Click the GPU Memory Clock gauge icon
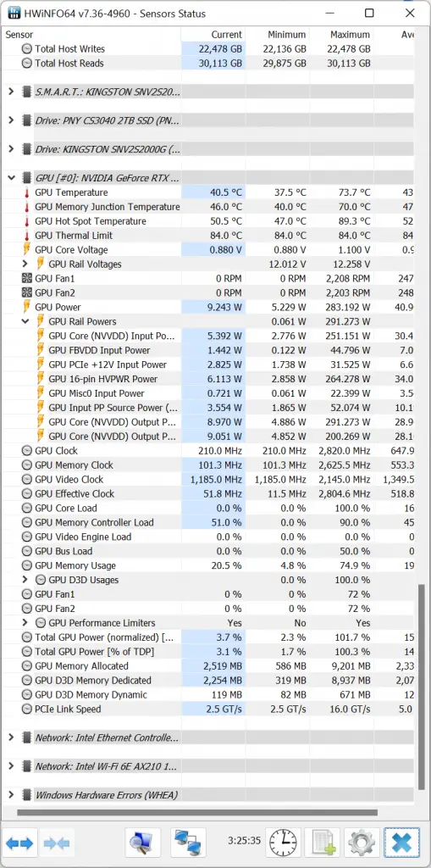The width and height of the screenshot is (431, 868). pyautogui.click(x=26, y=465)
